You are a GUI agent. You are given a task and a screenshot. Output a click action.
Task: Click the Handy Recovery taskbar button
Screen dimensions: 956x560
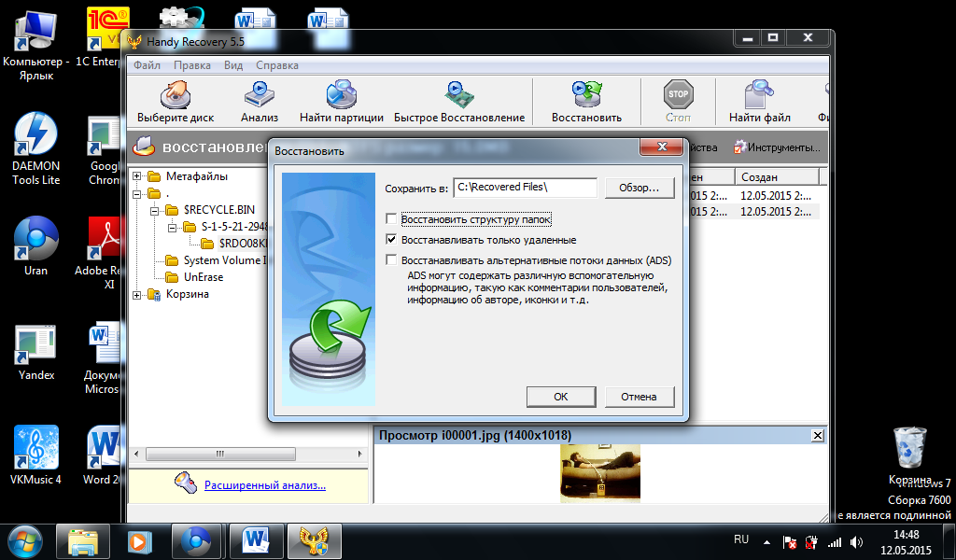314,541
